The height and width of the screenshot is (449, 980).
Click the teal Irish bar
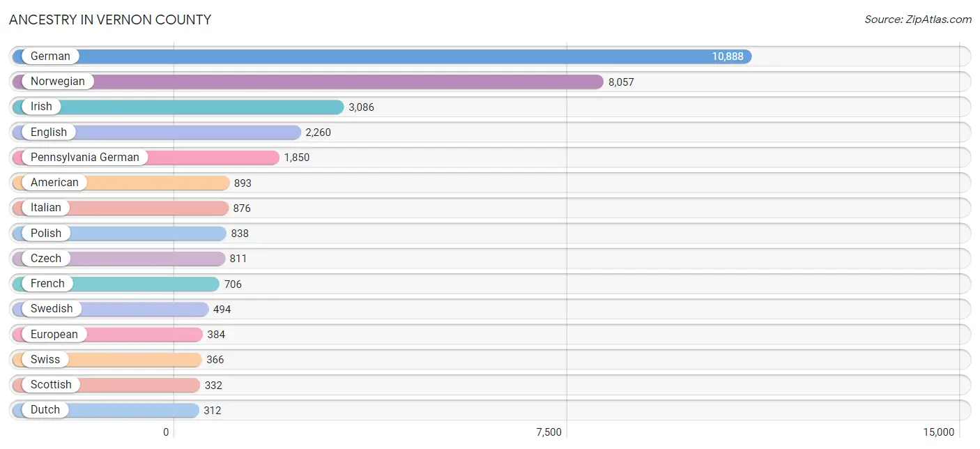(x=178, y=107)
